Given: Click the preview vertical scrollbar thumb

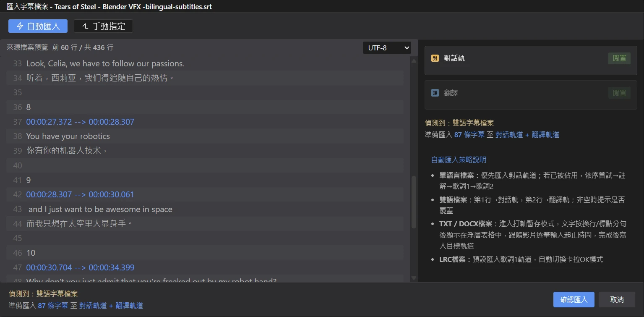Looking at the screenshot, I should click(414, 202).
